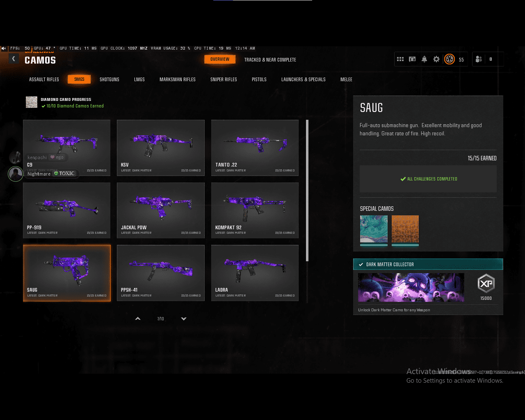Go to previous page with up chevron
The height and width of the screenshot is (420, 525).
pos(138,319)
